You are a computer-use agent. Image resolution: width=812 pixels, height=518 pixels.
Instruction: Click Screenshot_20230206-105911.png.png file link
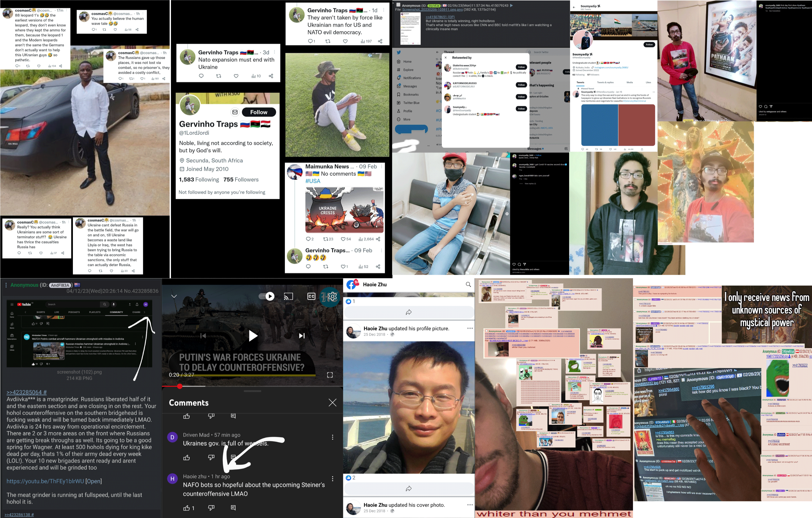pos(432,9)
